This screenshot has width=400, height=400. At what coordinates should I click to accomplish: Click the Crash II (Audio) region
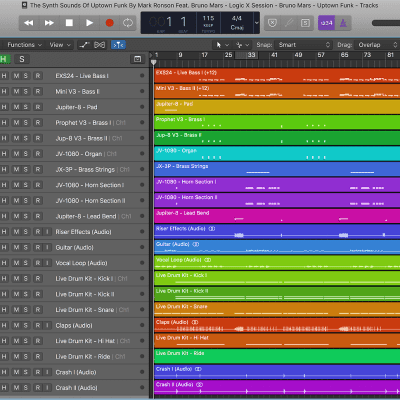pos(277,388)
